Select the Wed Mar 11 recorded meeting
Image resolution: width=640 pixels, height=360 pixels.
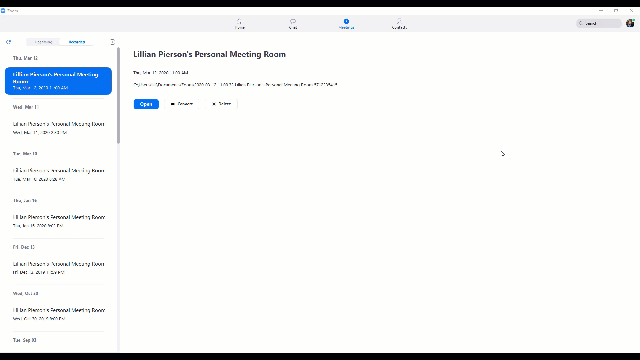click(58, 128)
